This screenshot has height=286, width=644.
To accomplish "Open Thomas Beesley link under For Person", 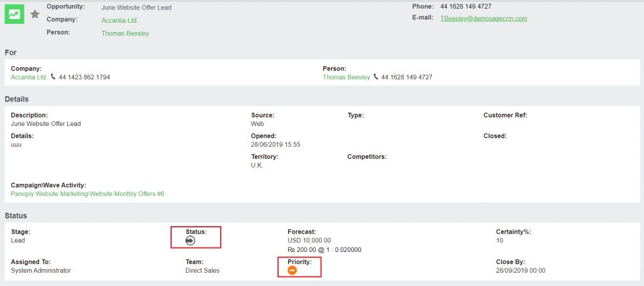I will coord(346,77).
